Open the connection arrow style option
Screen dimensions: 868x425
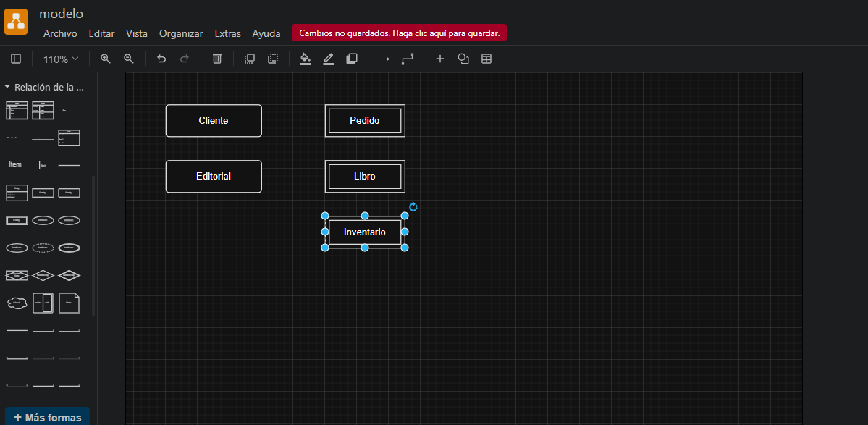point(384,59)
